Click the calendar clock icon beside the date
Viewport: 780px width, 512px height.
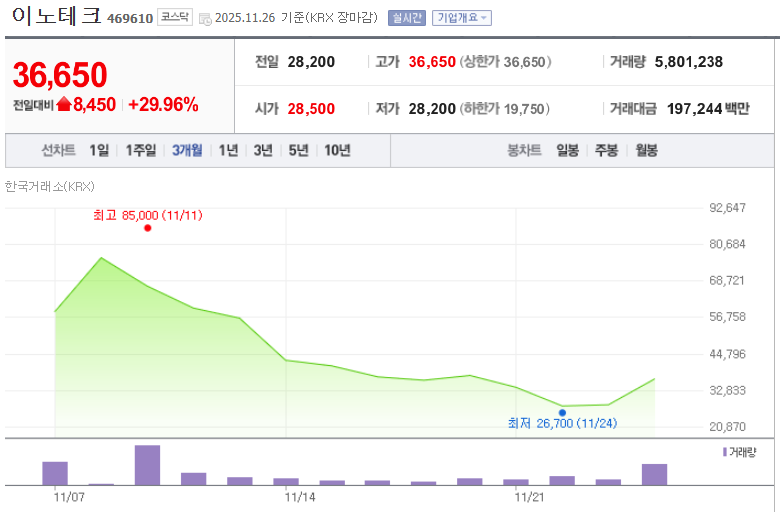pos(205,19)
